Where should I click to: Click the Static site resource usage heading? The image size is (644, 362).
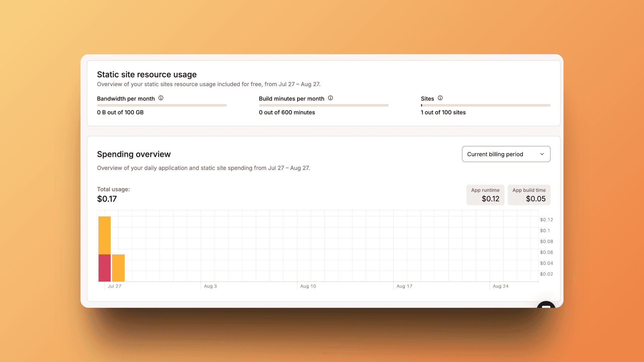(147, 74)
